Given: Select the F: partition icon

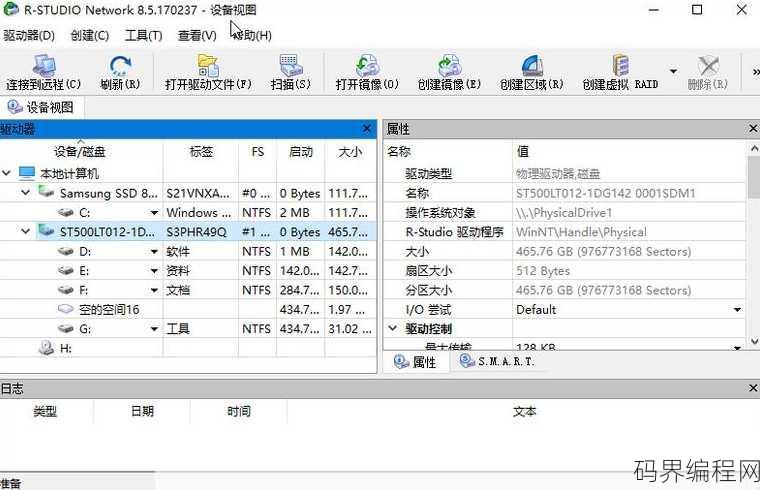Looking at the screenshot, I should pos(65,290).
